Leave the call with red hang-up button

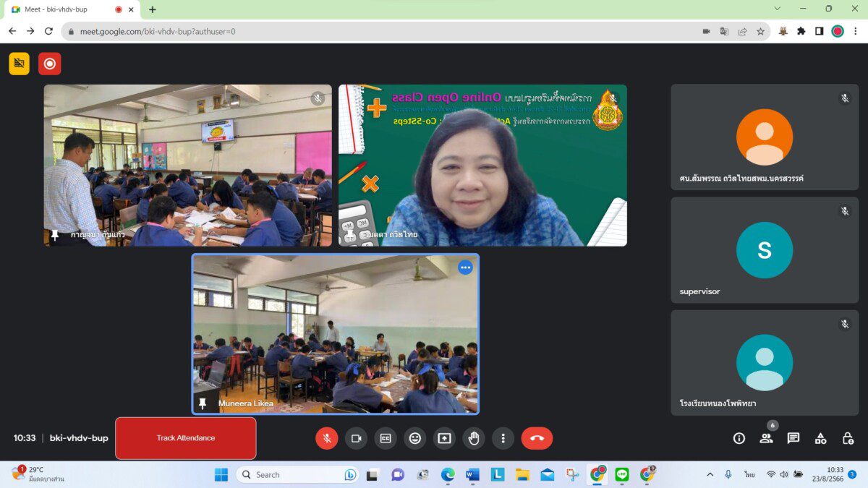click(x=537, y=438)
